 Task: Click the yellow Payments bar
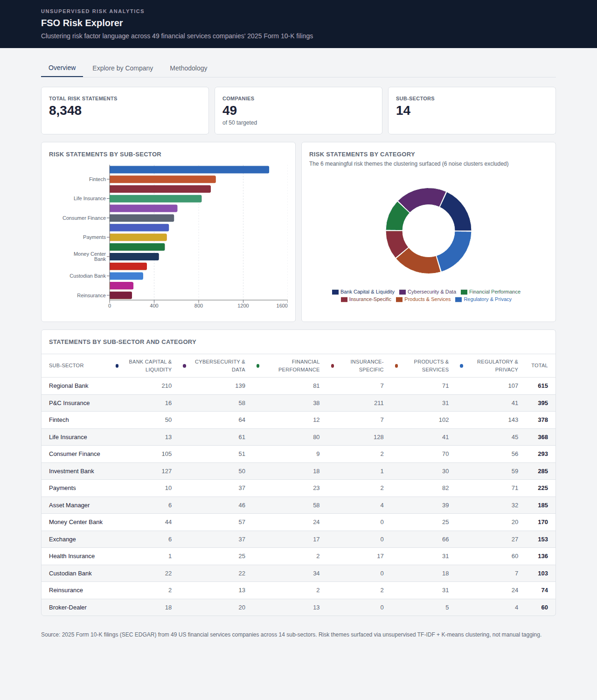click(x=138, y=238)
